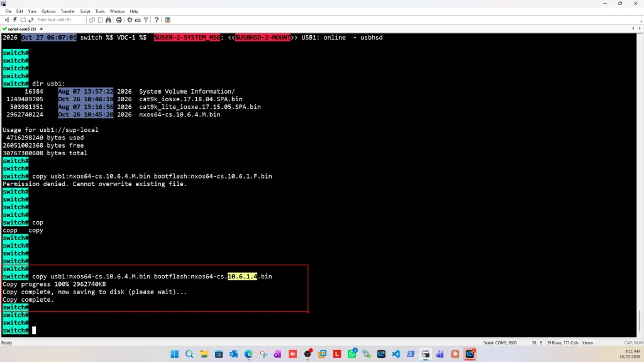Open PowerShell from the taskbar
The height and width of the screenshot is (362, 644).
point(411,354)
